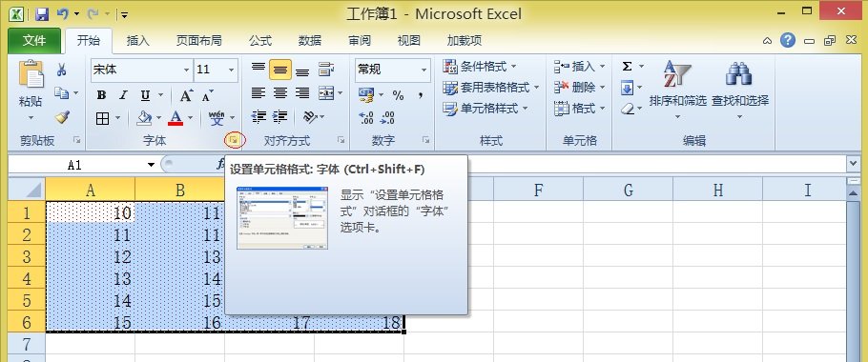Toggle wrap text icon
Image resolution: width=868 pixels, height=362 pixels.
click(326, 70)
